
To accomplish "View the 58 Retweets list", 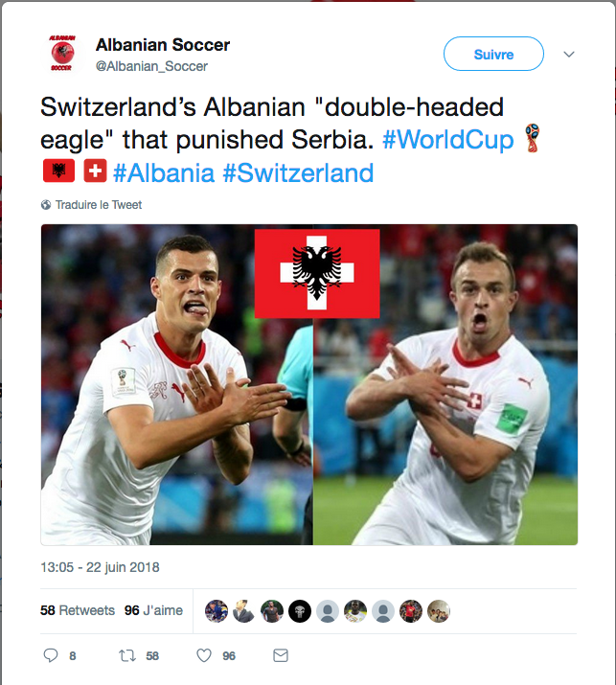I will [78, 610].
